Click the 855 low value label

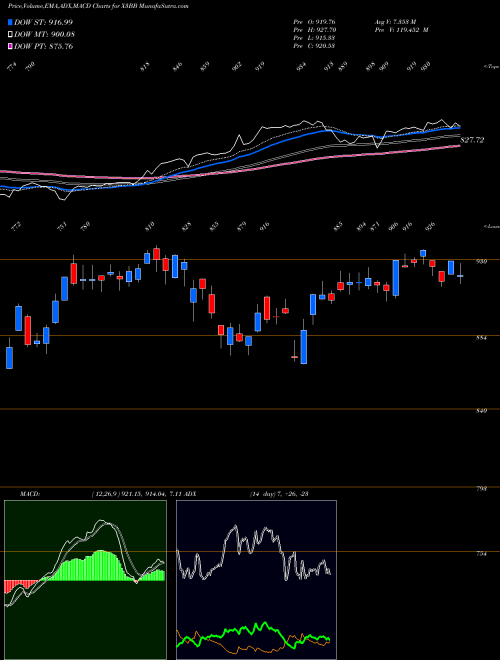214,226
